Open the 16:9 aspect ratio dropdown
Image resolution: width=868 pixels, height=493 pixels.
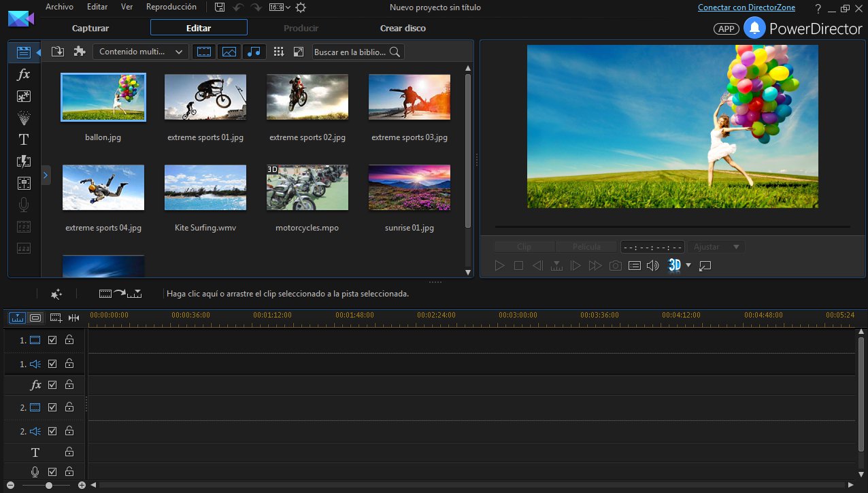(280, 7)
